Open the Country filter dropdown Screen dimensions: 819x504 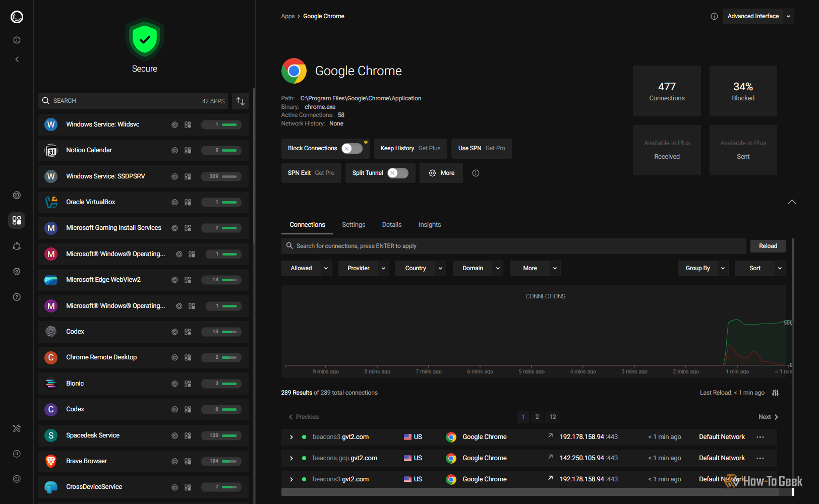[421, 268]
